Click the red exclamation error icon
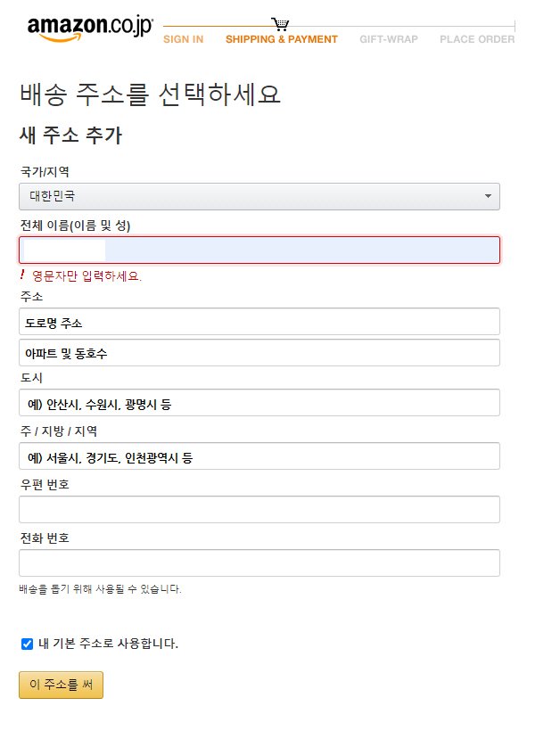 22,275
